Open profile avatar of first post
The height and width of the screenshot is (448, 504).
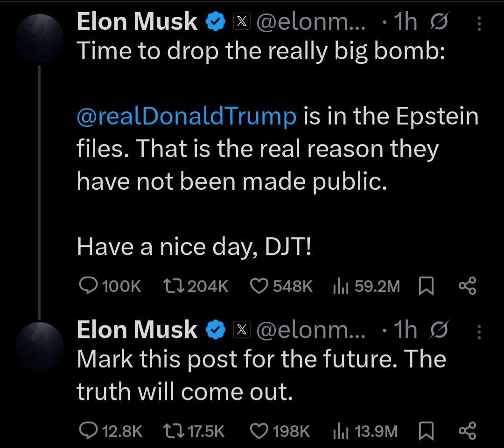pyautogui.click(x=39, y=38)
